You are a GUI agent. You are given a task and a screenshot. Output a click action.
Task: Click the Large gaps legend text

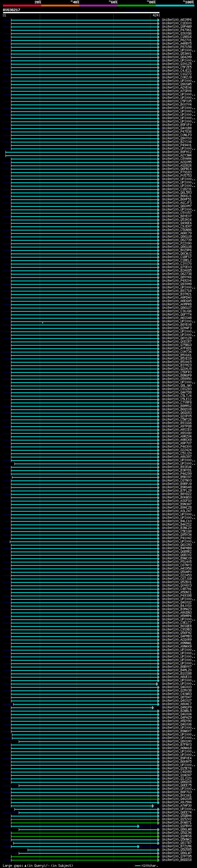tap(38, 866)
